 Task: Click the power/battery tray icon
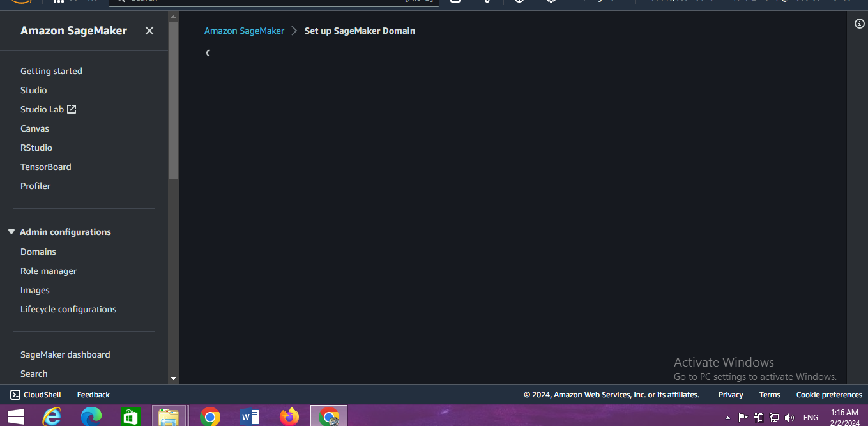coord(759,418)
